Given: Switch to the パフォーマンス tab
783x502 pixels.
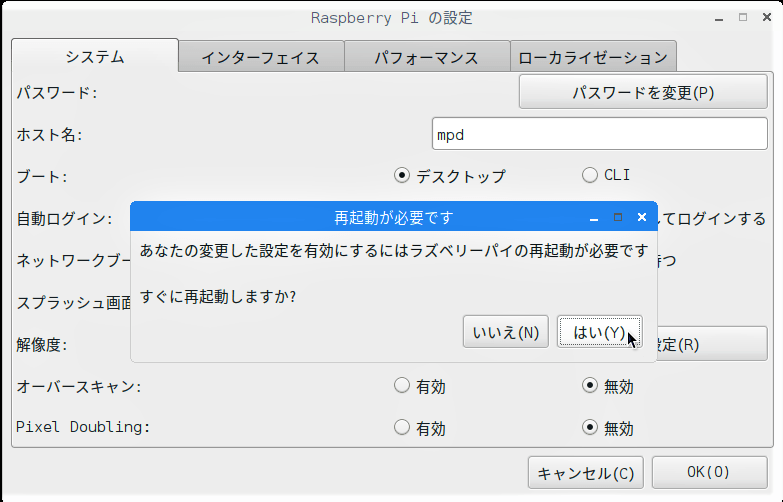Looking at the screenshot, I should [x=427, y=57].
